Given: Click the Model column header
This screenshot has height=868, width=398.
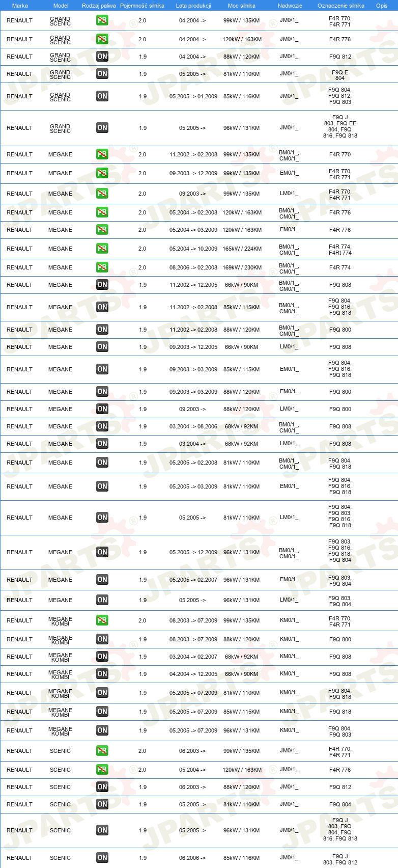Looking at the screenshot, I should [x=61, y=6].
